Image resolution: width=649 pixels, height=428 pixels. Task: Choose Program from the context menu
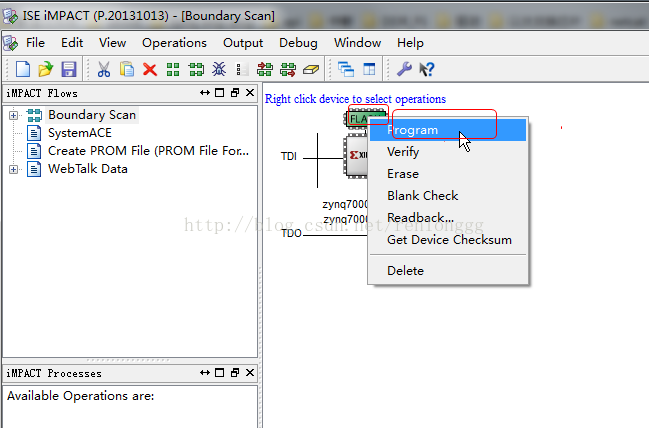(448, 130)
